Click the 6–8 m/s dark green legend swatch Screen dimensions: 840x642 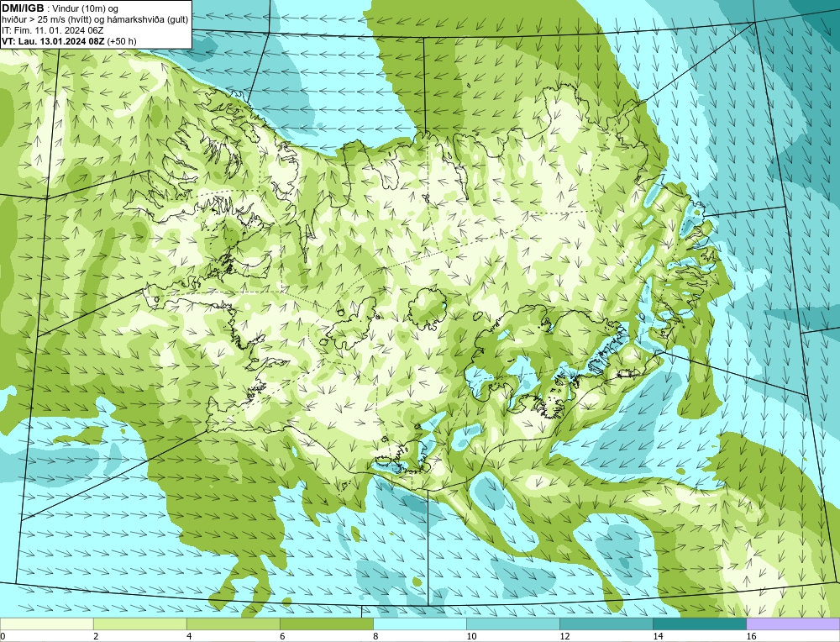click(326, 624)
